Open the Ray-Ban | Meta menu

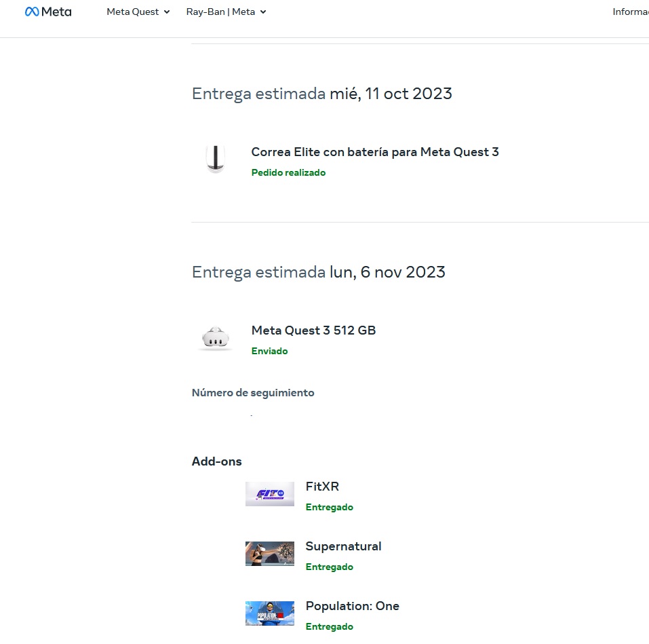tap(226, 12)
